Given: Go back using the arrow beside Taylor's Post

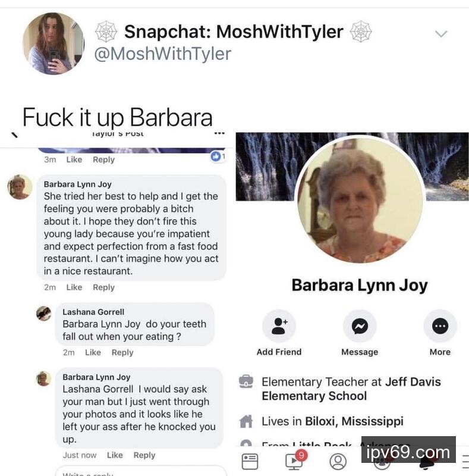Looking at the screenshot, I should pos(14,135).
